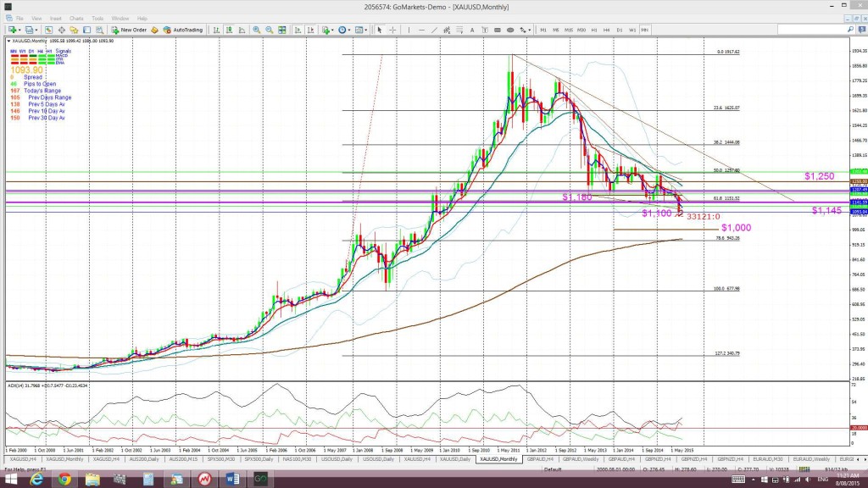Switch to the AUS200,Daily chart tab
This screenshot has height=488, width=868.
[x=144, y=459]
